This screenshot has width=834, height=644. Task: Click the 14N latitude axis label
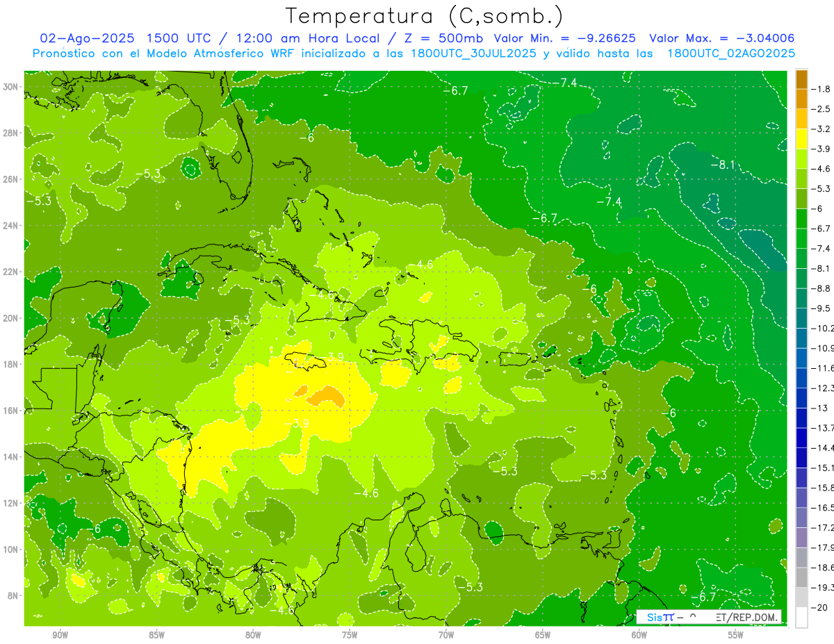click(x=12, y=456)
